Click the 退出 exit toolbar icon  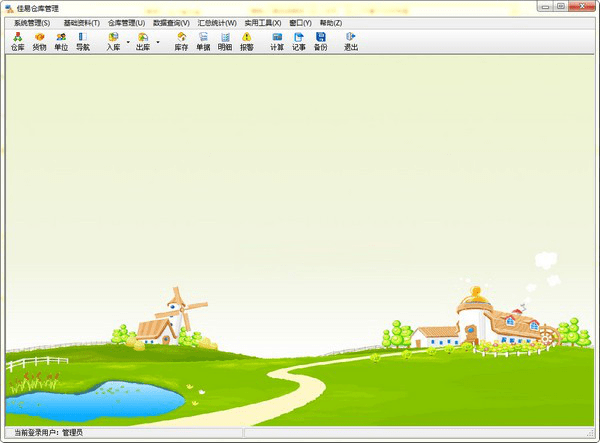(x=351, y=42)
